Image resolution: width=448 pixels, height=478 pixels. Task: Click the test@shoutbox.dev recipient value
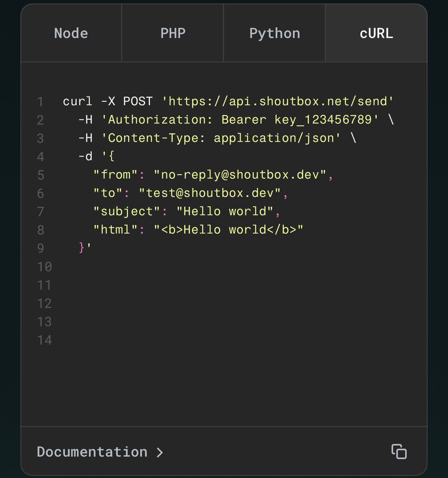click(210, 193)
